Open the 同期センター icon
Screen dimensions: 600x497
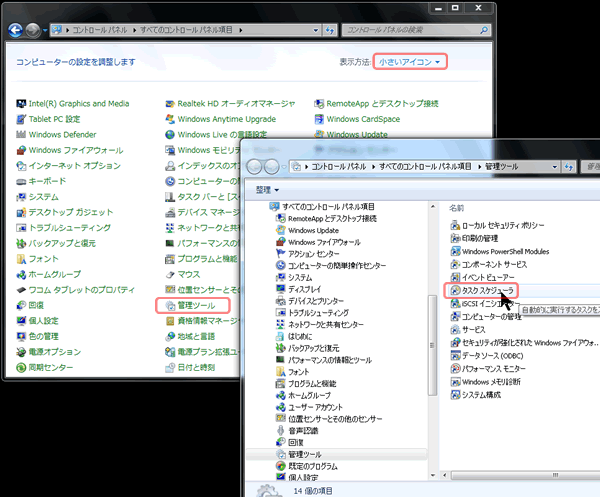pyautogui.click(x=21, y=368)
